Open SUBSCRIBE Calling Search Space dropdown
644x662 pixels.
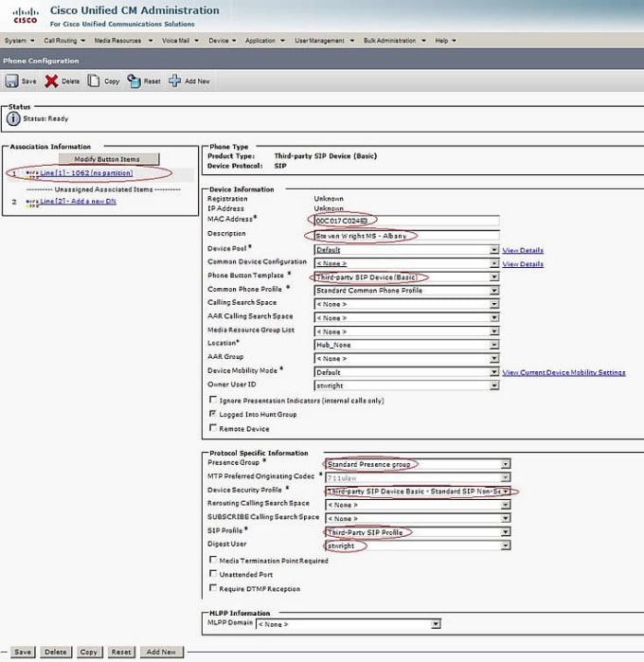[x=418, y=518]
